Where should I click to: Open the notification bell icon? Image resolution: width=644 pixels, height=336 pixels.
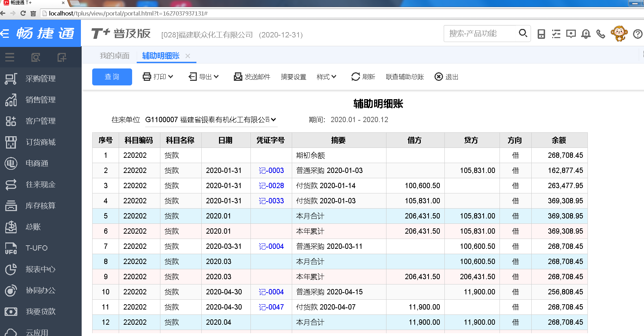586,34
